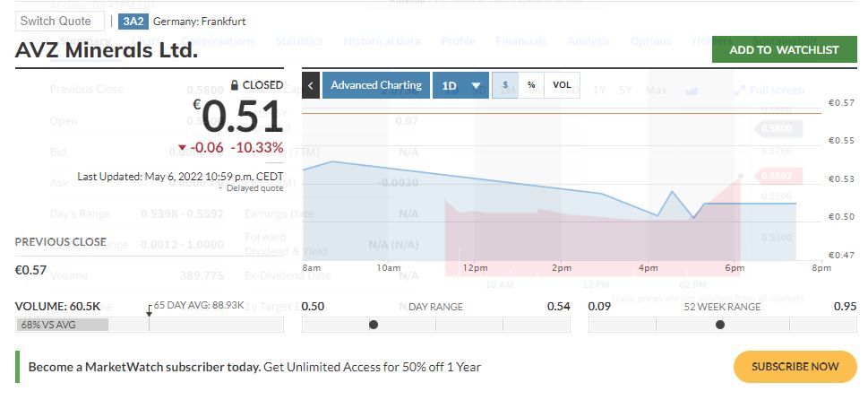Click the chart collapse left-arrow button
Screen dimensions: 868x400
pos(311,85)
